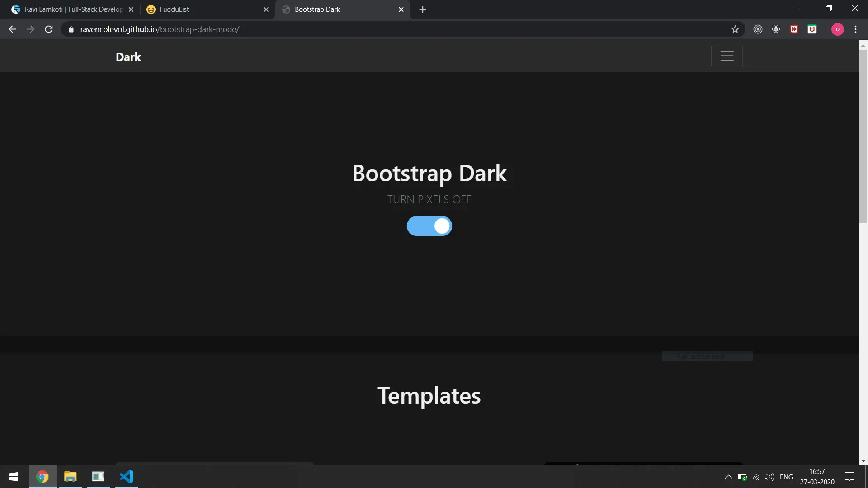Click the browser settings gear icon
The width and height of the screenshot is (868, 488).
coord(775,28)
